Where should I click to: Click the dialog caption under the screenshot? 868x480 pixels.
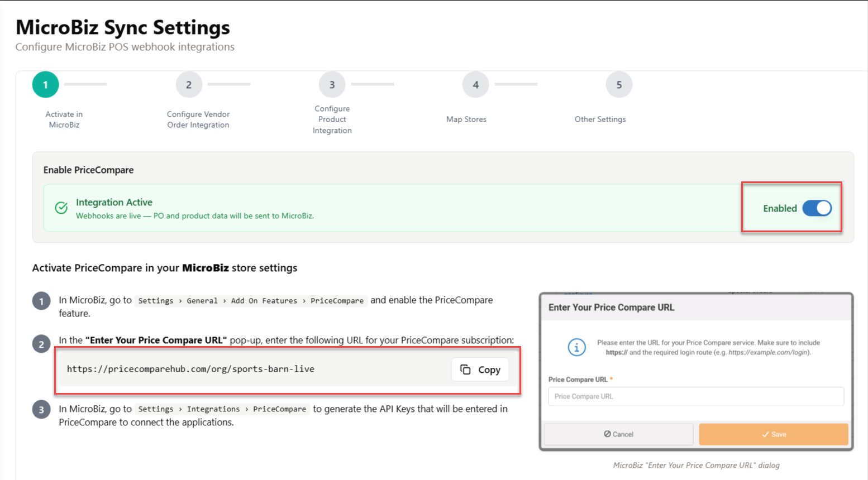click(x=696, y=465)
